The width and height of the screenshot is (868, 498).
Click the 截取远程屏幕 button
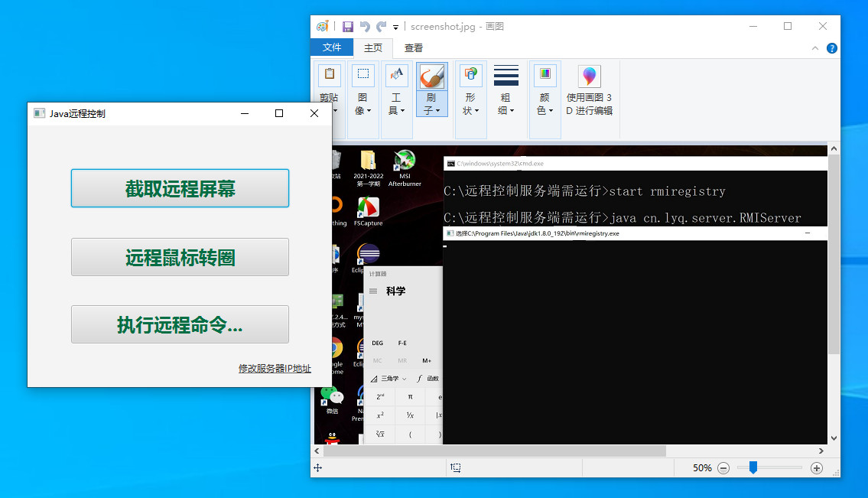pos(180,188)
